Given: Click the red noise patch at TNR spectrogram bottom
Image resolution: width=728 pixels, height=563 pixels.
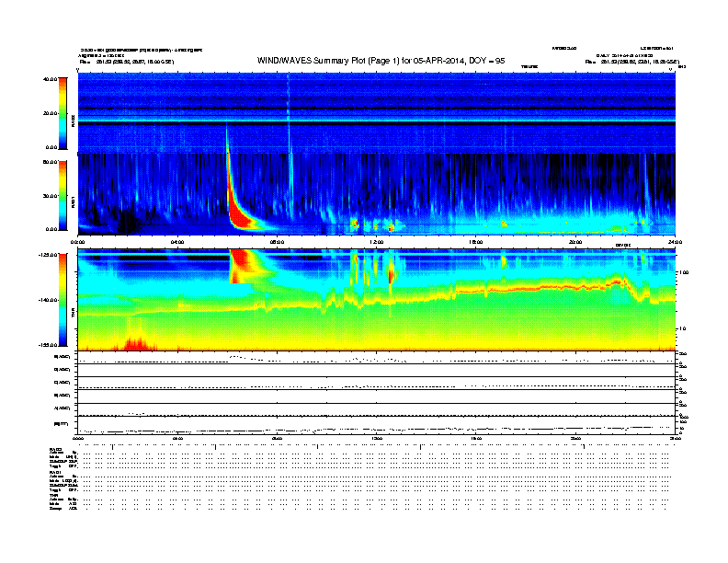Looking at the screenshot, I should (135, 344).
